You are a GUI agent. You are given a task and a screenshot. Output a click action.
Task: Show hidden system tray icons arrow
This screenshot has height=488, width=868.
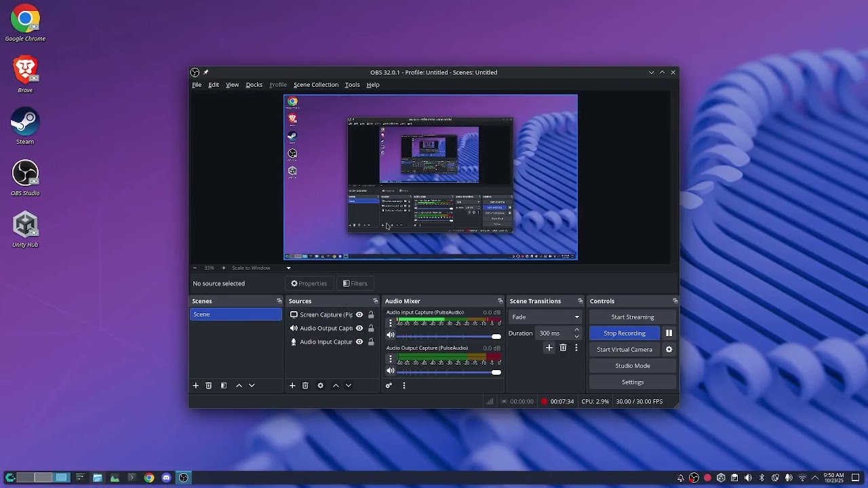pos(815,478)
